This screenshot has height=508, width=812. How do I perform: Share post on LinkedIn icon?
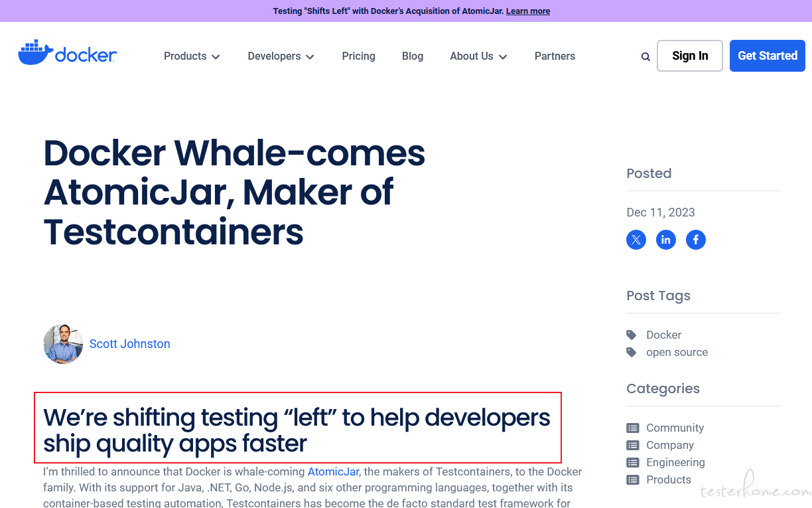pyautogui.click(x=666, y=240)
